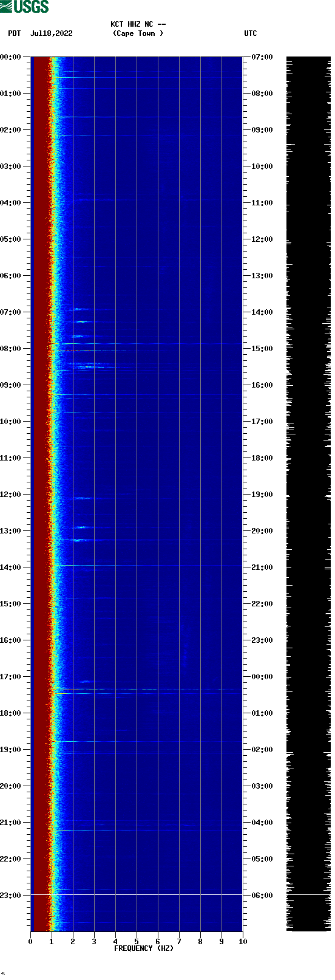Screen dimensions: 335x980
Task: Click the UTC 00:00 time label
Action: pos(262,677)
